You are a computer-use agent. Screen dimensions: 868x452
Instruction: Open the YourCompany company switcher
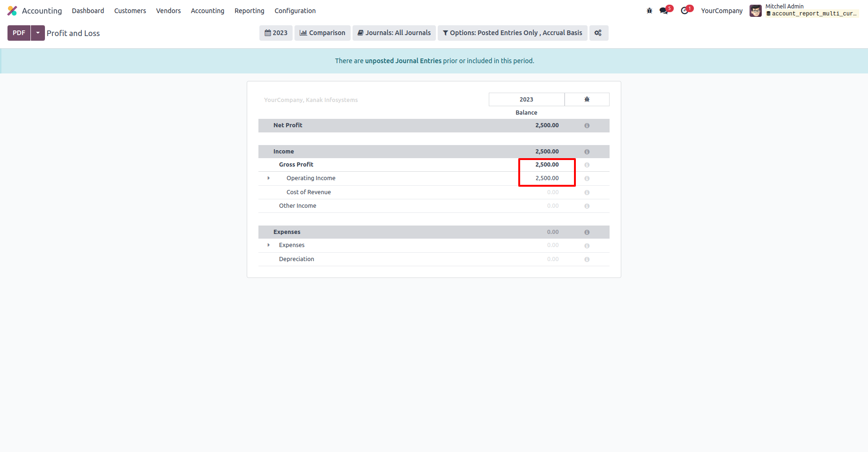(721, 11)
